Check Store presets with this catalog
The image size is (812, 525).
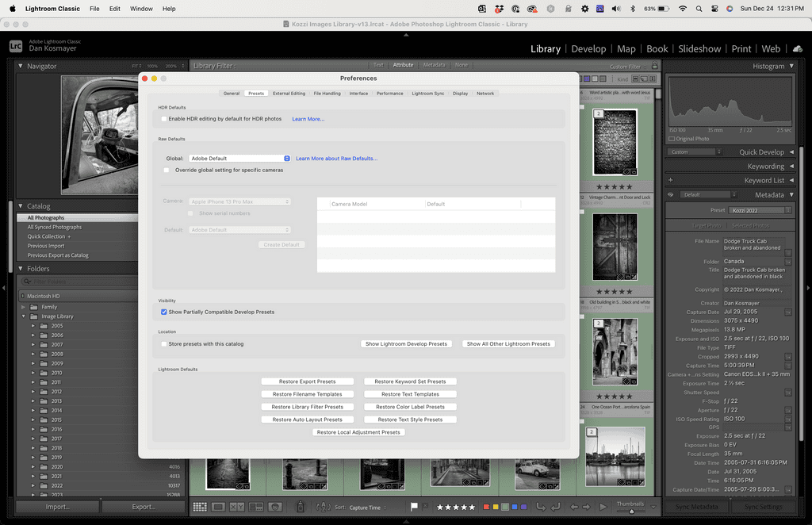pos(163,343)
